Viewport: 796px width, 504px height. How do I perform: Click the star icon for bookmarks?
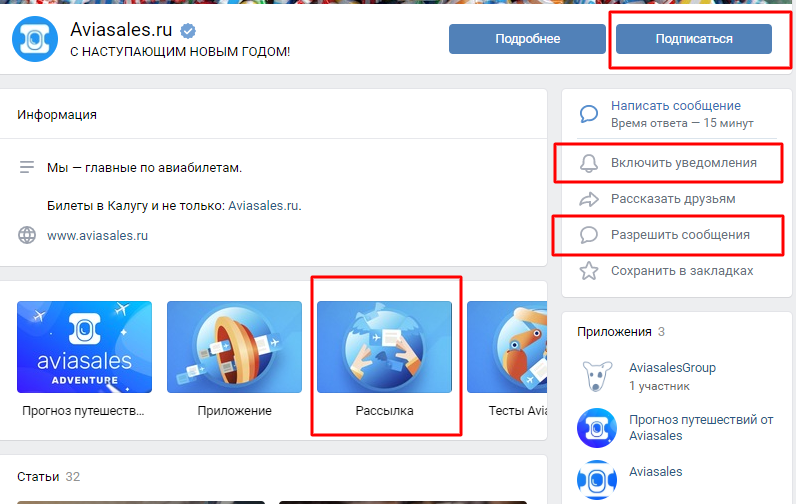[x=589, y=271]
